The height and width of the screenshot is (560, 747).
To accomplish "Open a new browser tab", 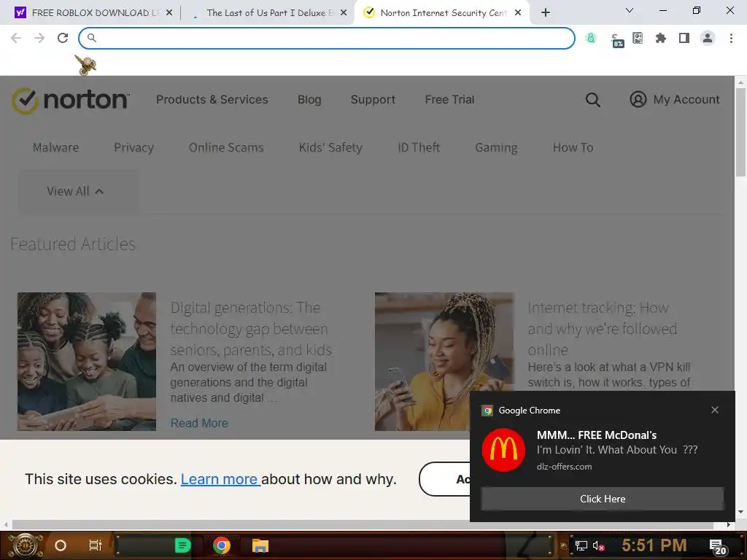I will pos(546,13).
